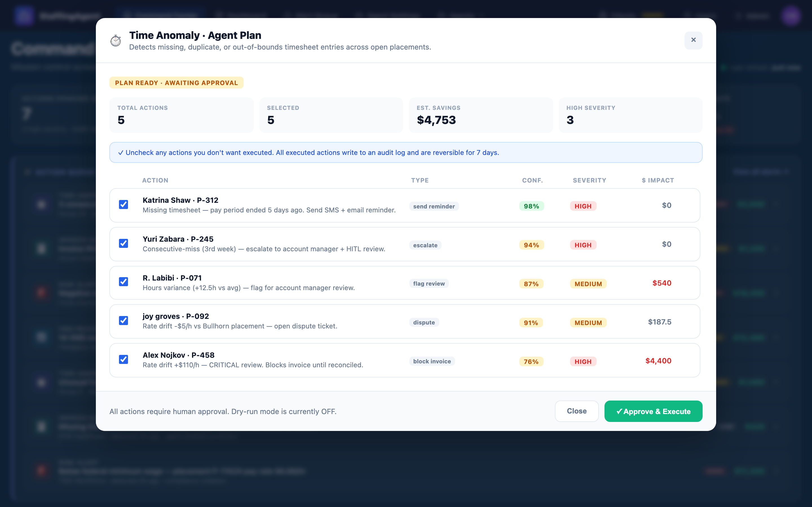Click the $4,400 impact amount

point(658,361)
